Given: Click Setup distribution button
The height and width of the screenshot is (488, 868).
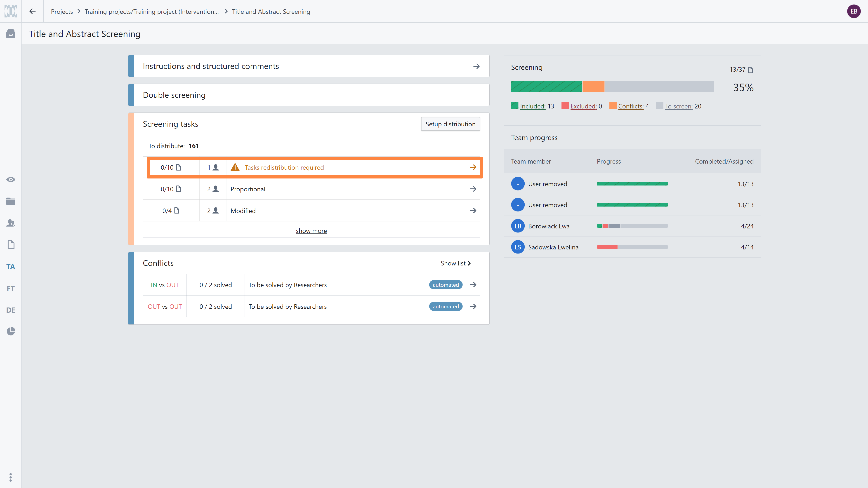Looking at the screenshot, I should coord(450,124).
